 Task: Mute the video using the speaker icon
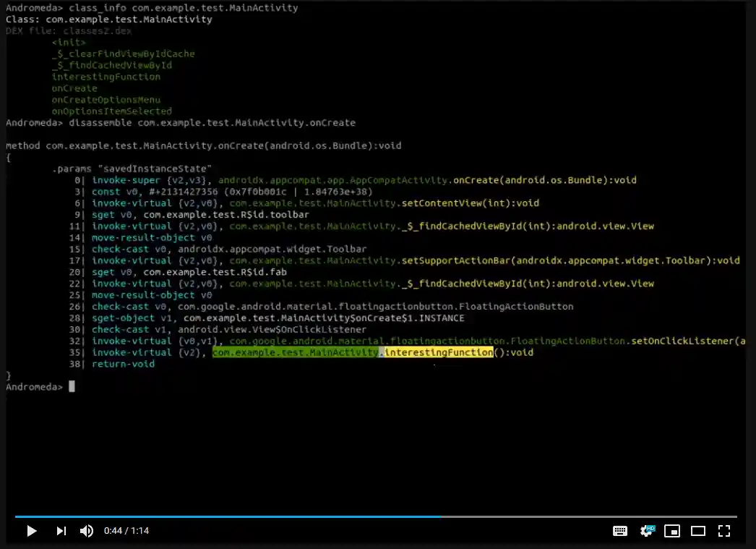pyautogui.click(x=87, y=531)
